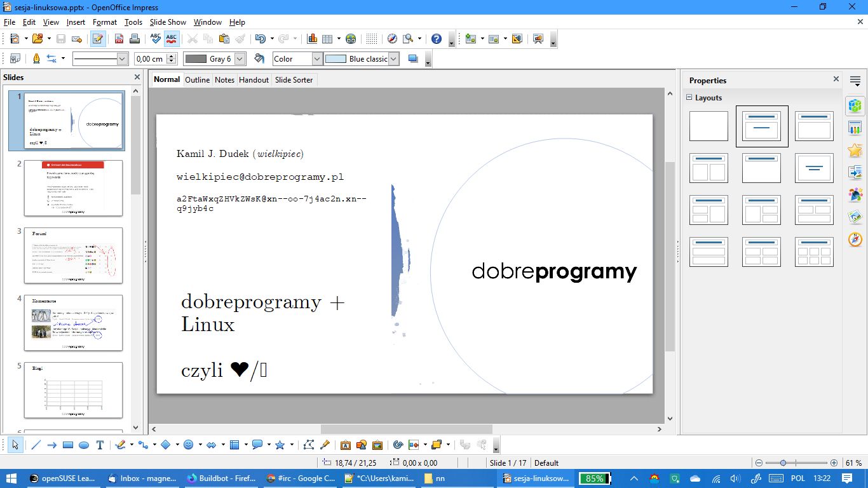The width and height of the screenshot is (868, 488).
Task: Select the Line drawing tool
Action: point(36,445)
